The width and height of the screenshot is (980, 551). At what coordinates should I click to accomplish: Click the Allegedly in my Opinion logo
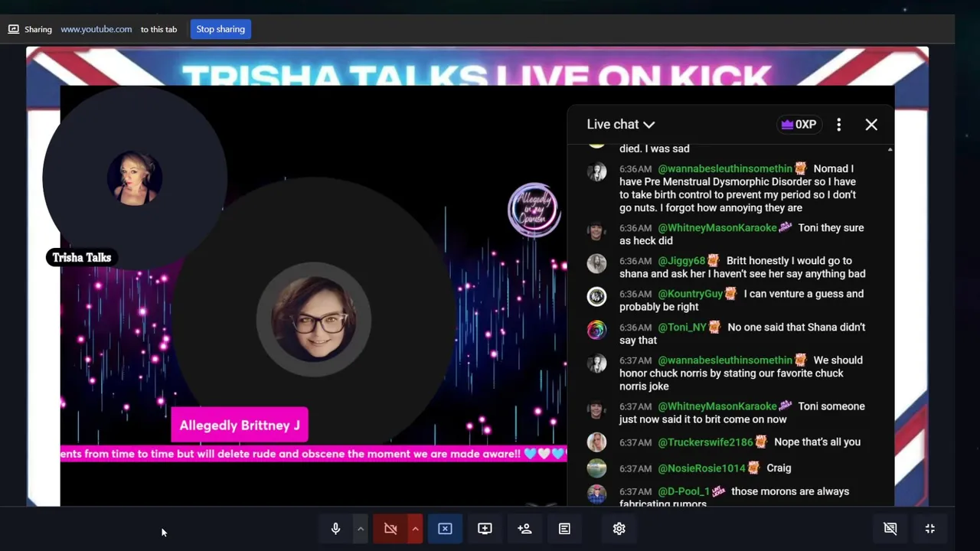[x=534, y=209]
